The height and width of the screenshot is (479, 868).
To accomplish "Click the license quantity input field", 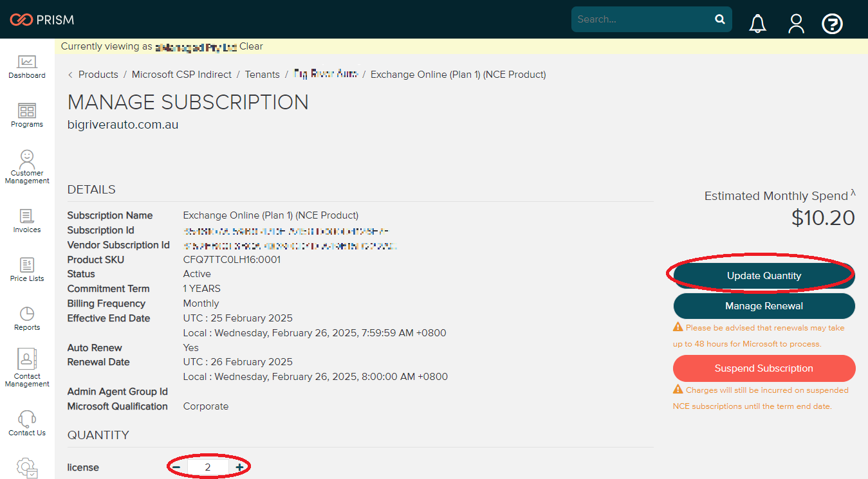I will pos(208,467).
